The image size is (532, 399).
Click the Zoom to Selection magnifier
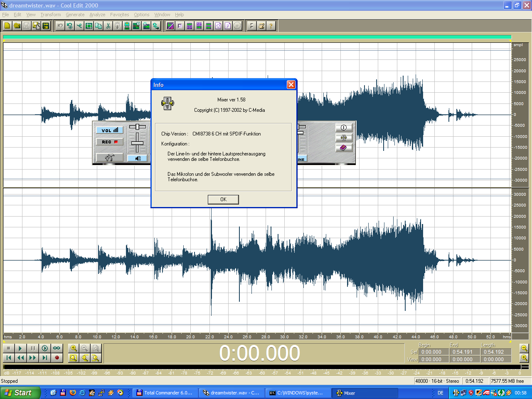74,358
